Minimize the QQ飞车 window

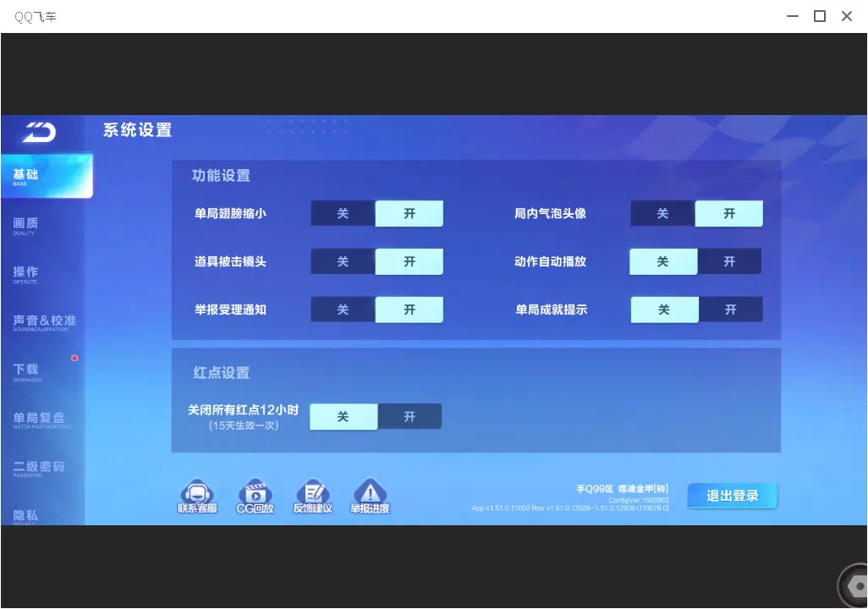(x=793, y=16)
